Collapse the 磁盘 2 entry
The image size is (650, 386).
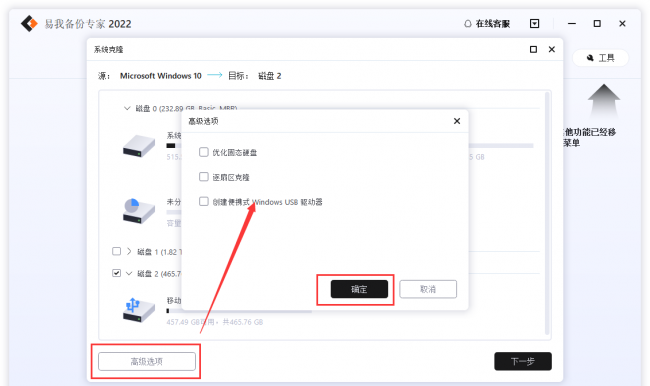point(129,274)
